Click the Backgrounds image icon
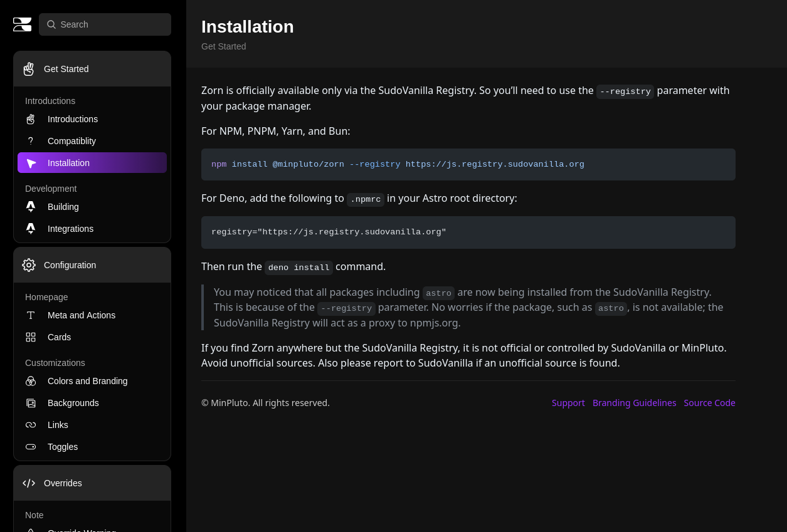787x532 pixels. point(31,403)
